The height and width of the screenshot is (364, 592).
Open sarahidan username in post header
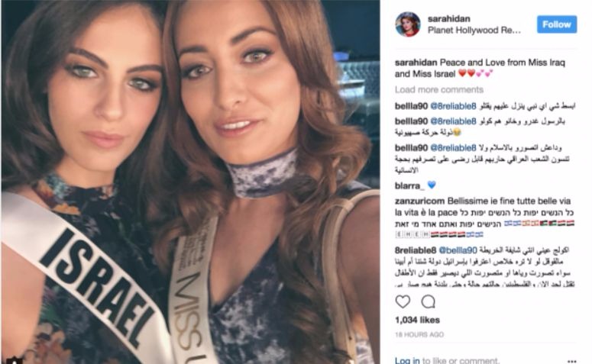(448, 18)
